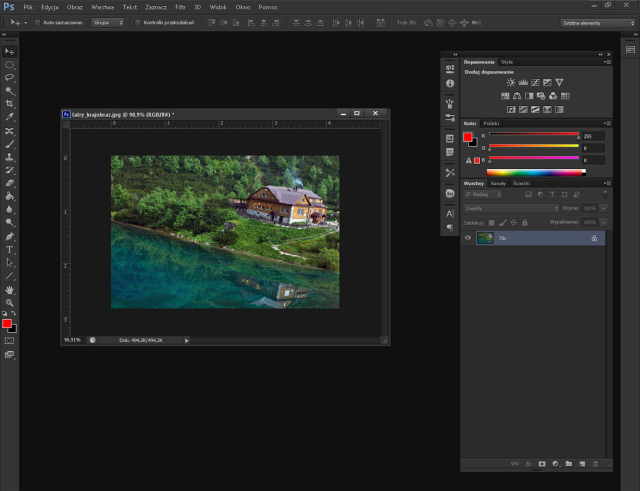Select the Dodge tool
Image resolution: width=640 pixels, height=491 pixels.
[9, 222]
